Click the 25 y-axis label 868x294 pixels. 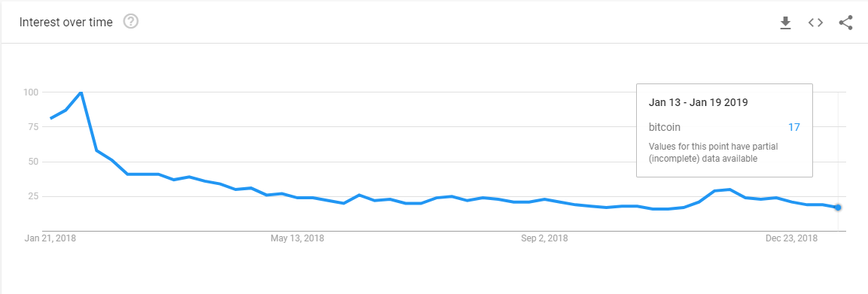32,196
